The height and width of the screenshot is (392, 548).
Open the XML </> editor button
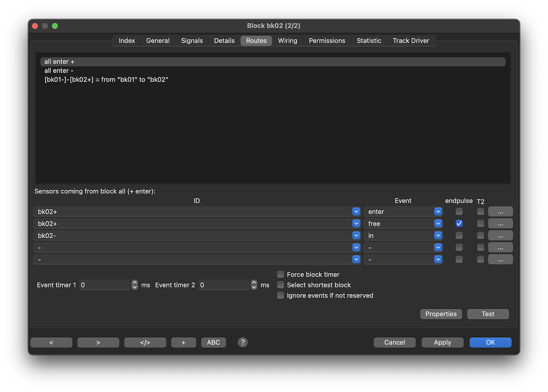[x=145, y=342]
